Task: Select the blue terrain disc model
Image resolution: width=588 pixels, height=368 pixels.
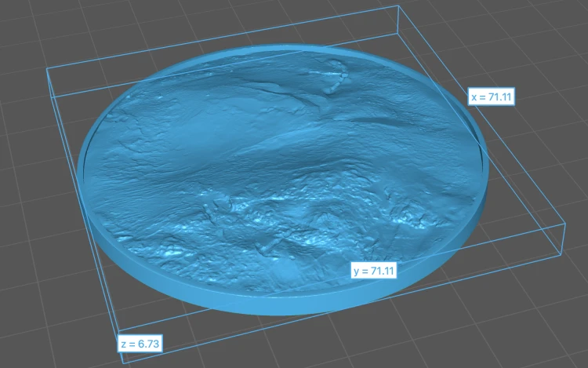Action: (x=283, y=180)
